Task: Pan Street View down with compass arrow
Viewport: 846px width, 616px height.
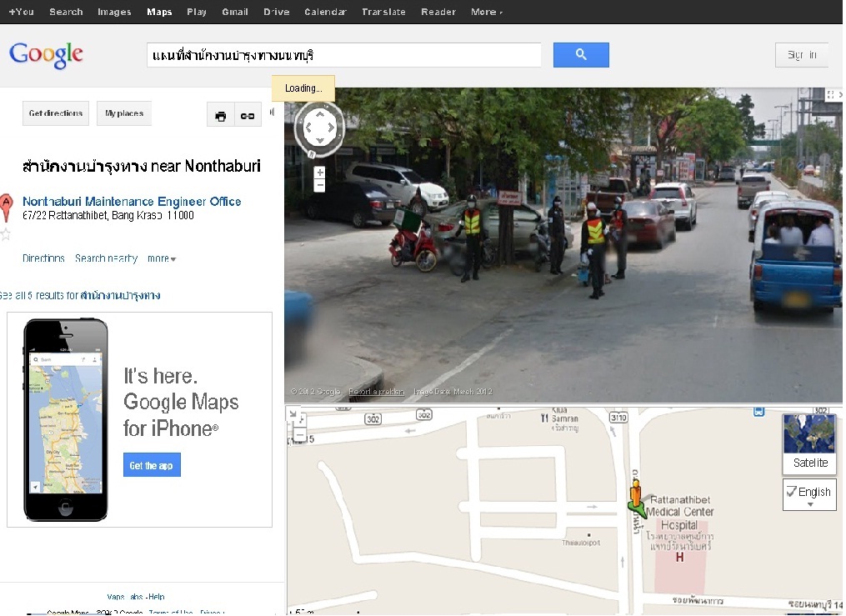Action: click(x=320, y=141)
